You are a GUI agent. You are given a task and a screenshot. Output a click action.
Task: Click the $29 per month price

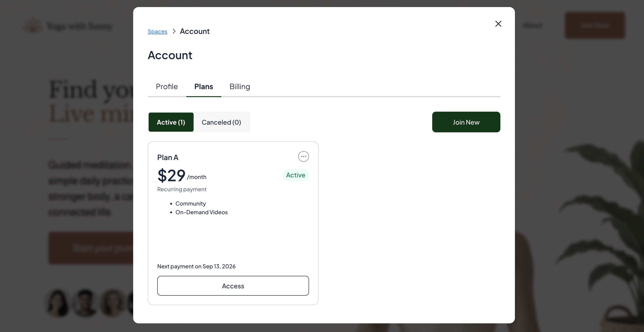click(x=182, y=175)
